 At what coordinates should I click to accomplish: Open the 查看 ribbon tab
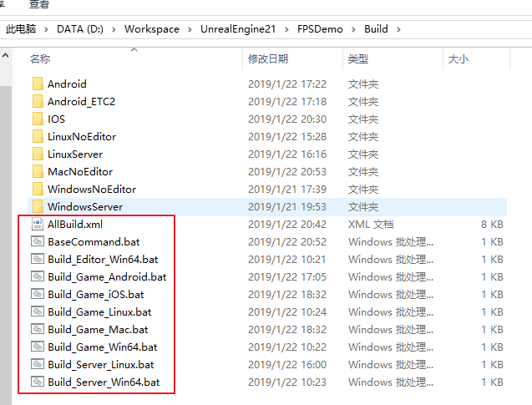[x=39, y=4]
